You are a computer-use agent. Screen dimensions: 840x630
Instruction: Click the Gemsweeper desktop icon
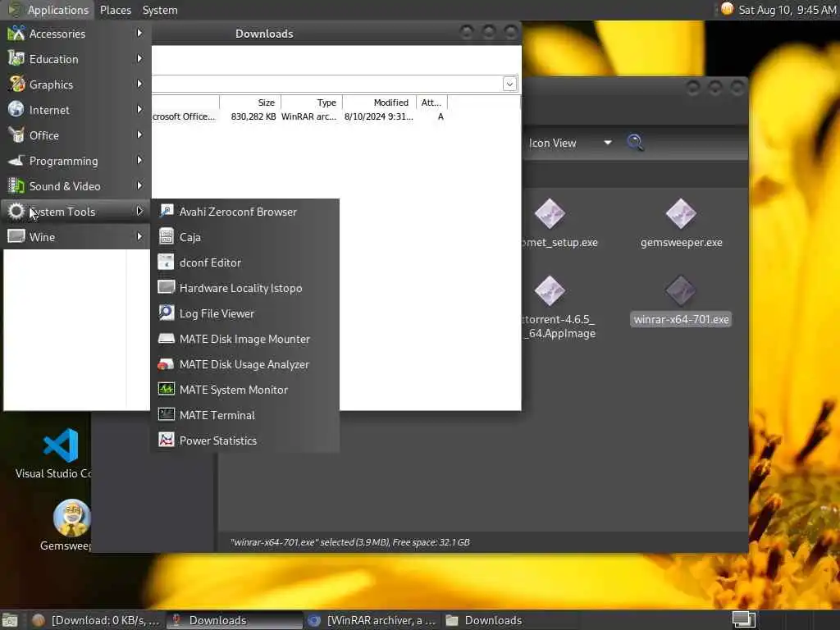tap(71, 518)
